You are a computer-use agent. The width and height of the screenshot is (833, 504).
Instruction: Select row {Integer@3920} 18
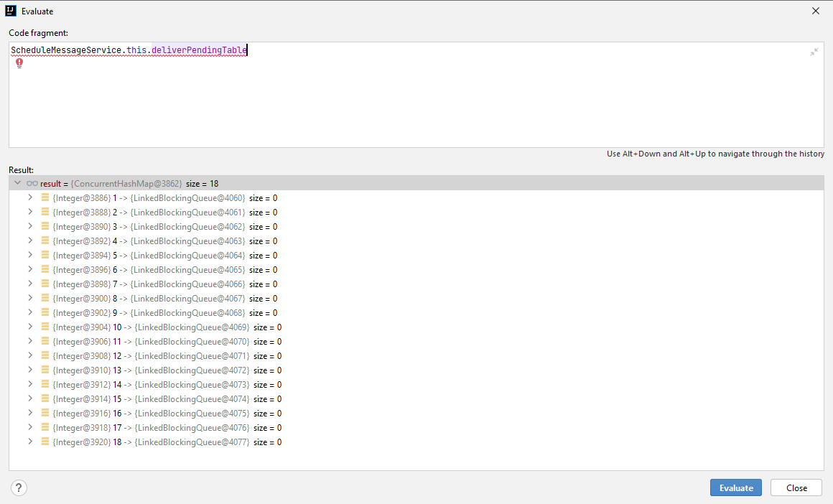(x=416, y=442)
